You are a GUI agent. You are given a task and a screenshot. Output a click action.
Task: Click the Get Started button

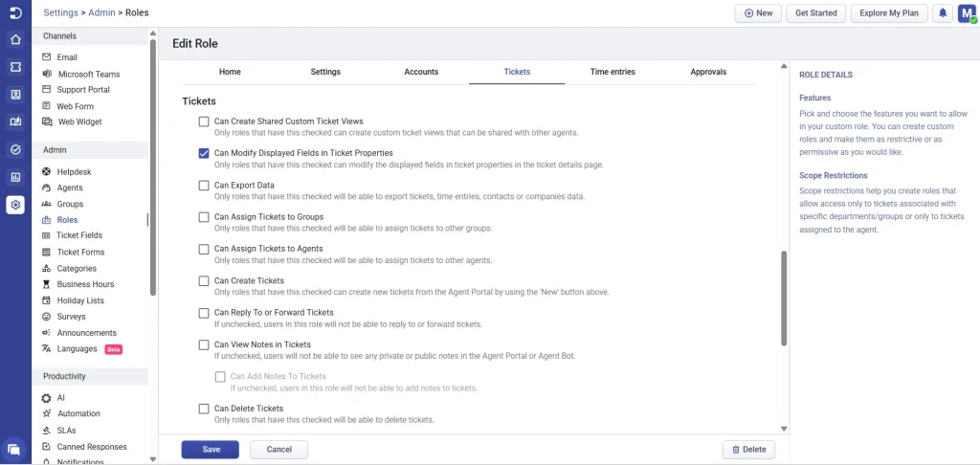tap(816, 13)
